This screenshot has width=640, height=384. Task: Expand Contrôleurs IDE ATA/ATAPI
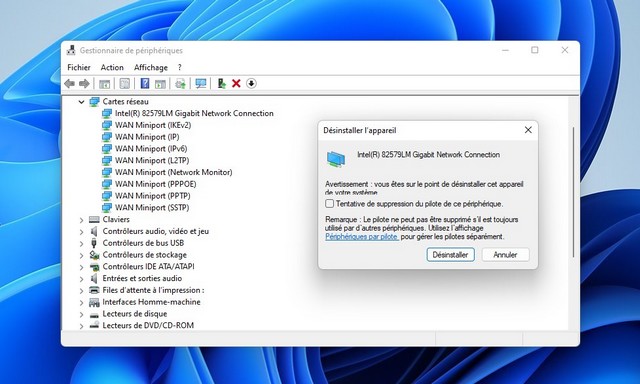point(81,267)
